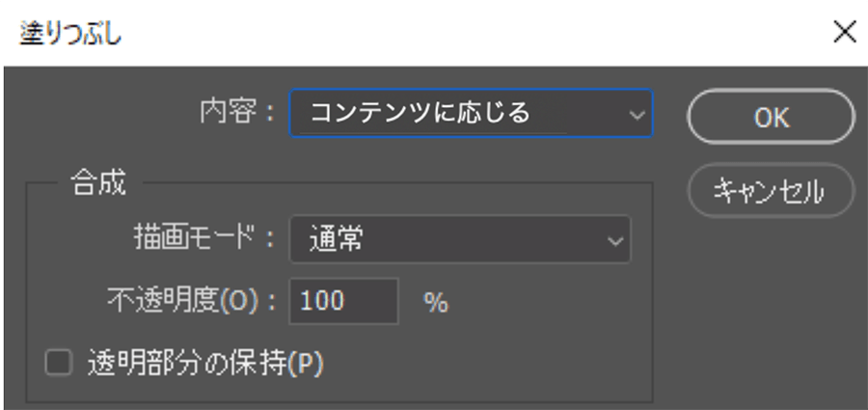Confirm the fill with OK button

pos(772,117)
